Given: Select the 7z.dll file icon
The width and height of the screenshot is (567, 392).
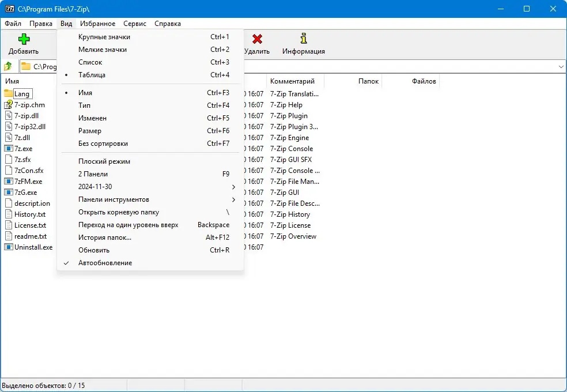Looking at the screenshot, I should pyautogui.click(x=8, y=137).
